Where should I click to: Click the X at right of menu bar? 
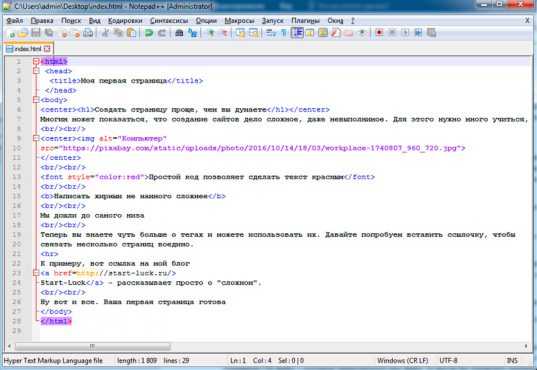527,21
